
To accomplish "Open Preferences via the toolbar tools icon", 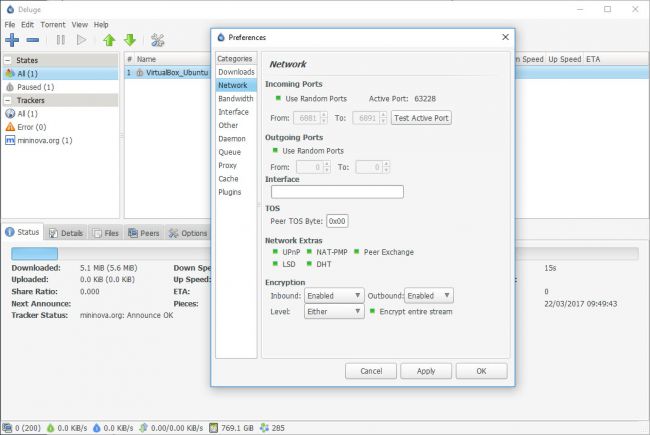I will [x=157, y=40].
